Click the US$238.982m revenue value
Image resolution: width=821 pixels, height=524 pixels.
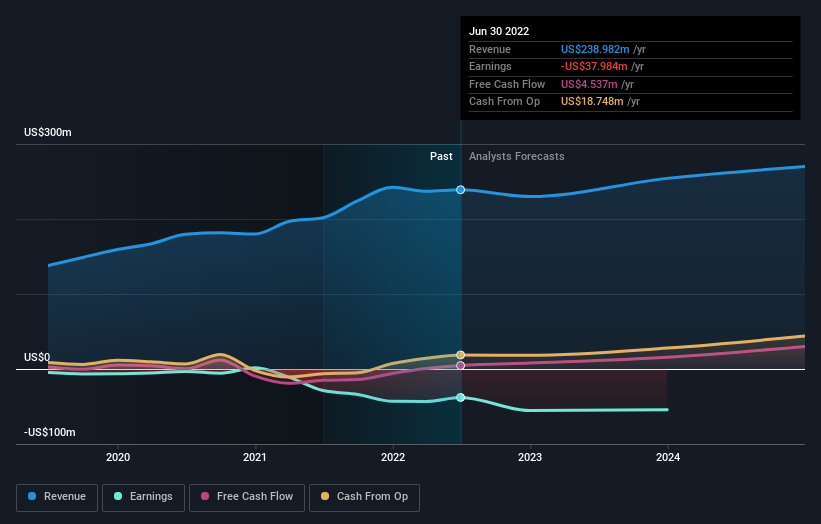(595, 49)
